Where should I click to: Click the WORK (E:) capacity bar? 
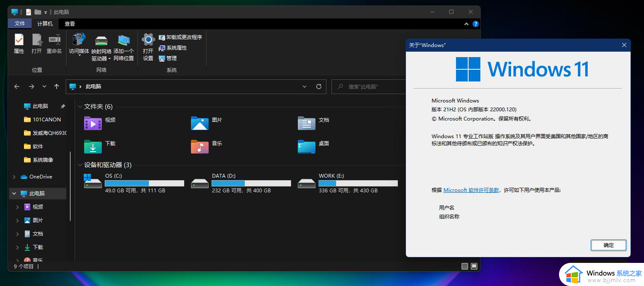[358, 184]
